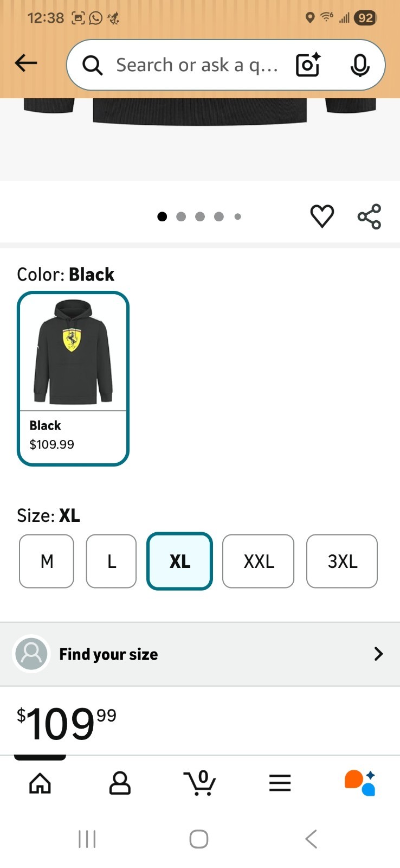Pick the 3XL size option
Image resolution: width=400 pixels, height=868 pixels.
point(342,561)
